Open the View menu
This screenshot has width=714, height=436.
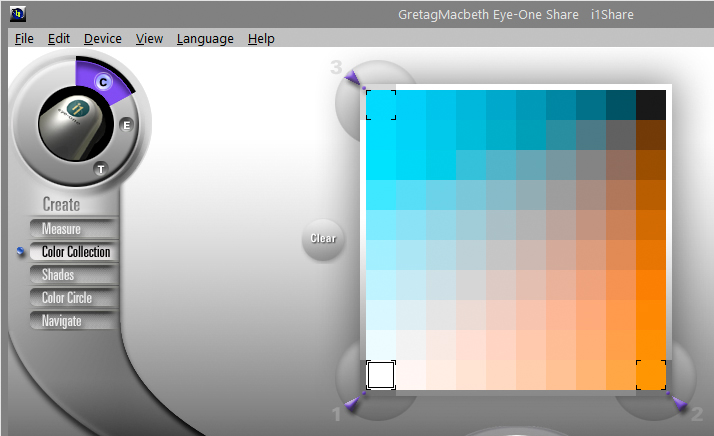point(149,39)
